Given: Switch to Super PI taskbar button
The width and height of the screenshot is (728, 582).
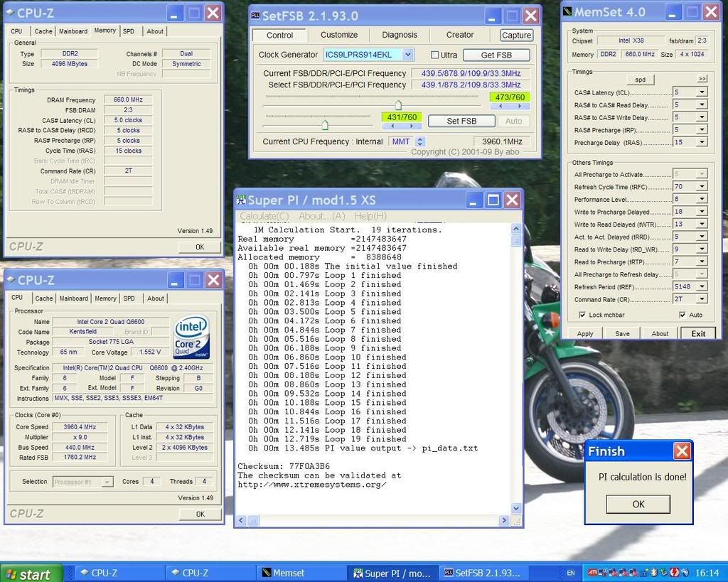Looking at the screenshot, I should coord(392,573).
